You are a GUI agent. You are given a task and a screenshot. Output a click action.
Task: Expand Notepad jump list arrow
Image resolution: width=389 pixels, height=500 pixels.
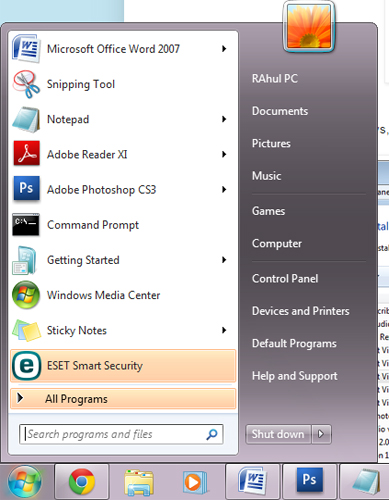pos(224,119)
